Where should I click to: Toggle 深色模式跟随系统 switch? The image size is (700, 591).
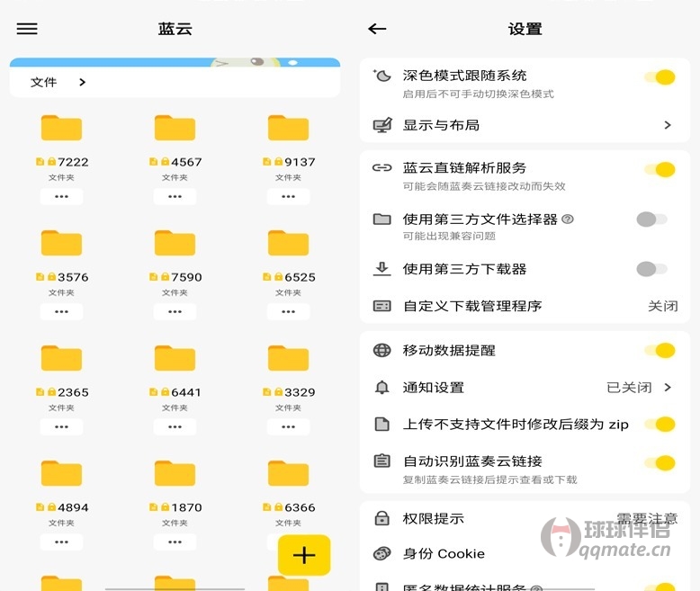pyautogui.click(x=660, y=78)
